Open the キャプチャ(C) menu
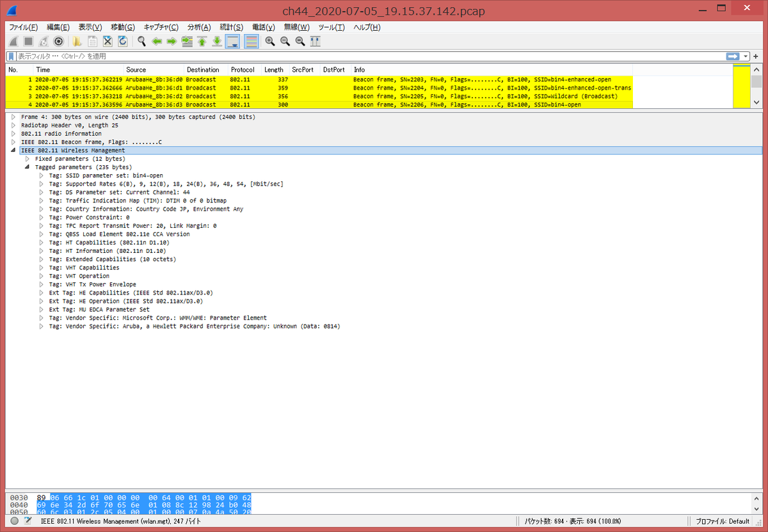Screen dimensions: 768x532 [x=161, y=28]
